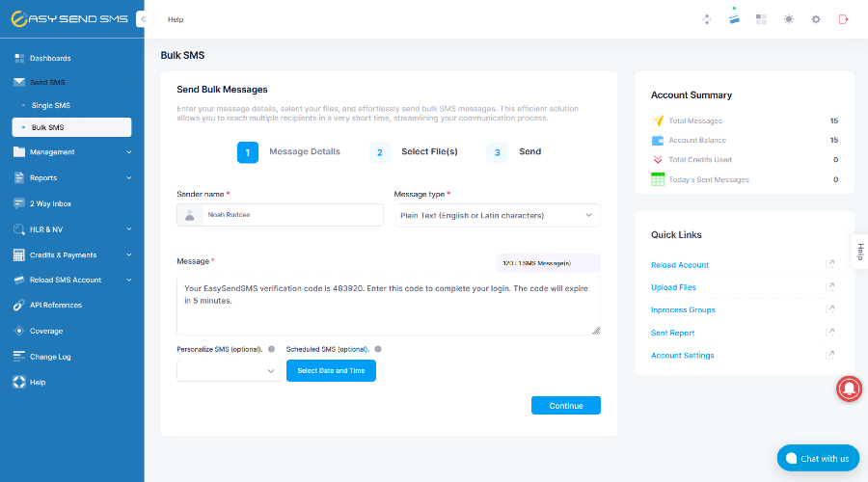Click the Sender name input field
This screenshot has width=868, height=482.
coord(293,215)
